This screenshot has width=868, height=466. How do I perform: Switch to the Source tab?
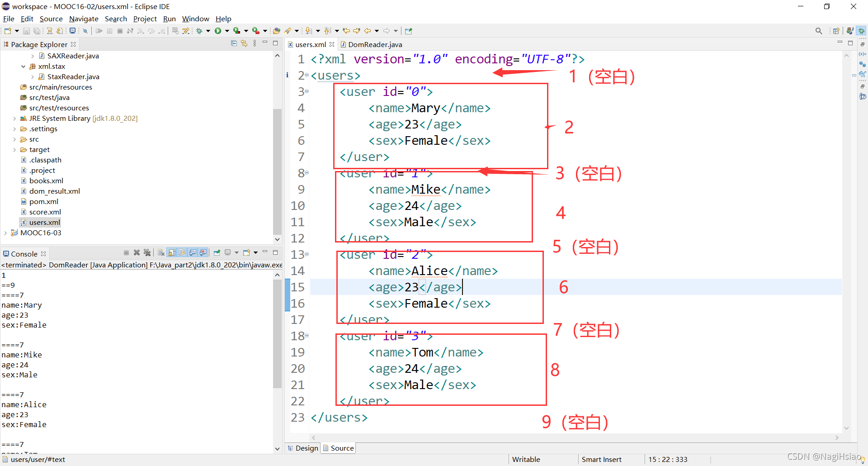tap(339, 448)
